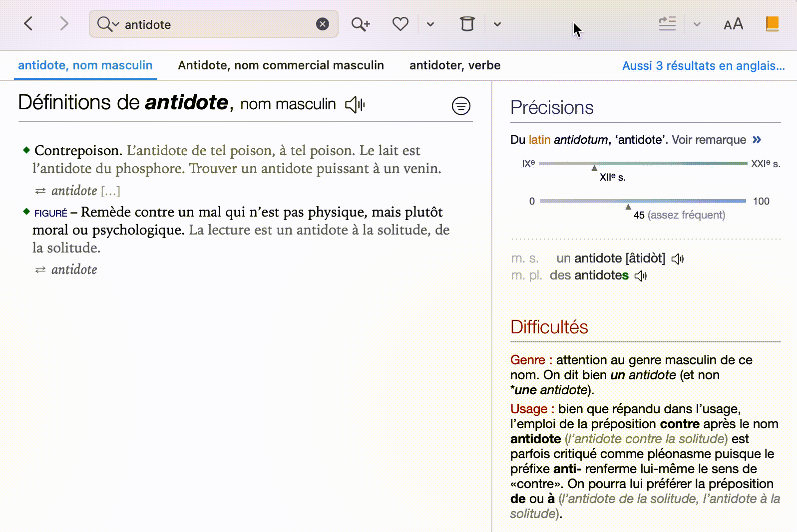Play pronunciation of the antidote headword

click(x=355, y=104)
